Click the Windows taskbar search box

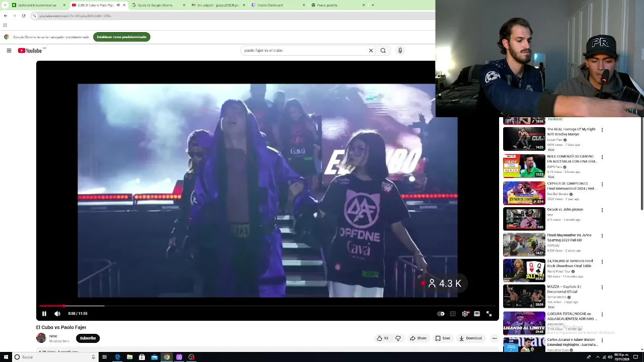pyautogui.click(x=55, y=357)
